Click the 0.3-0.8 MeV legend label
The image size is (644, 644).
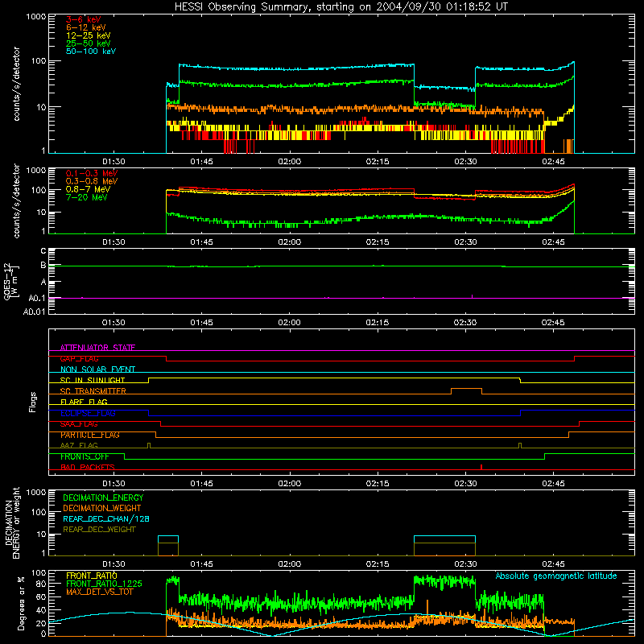tap(92, 181)
